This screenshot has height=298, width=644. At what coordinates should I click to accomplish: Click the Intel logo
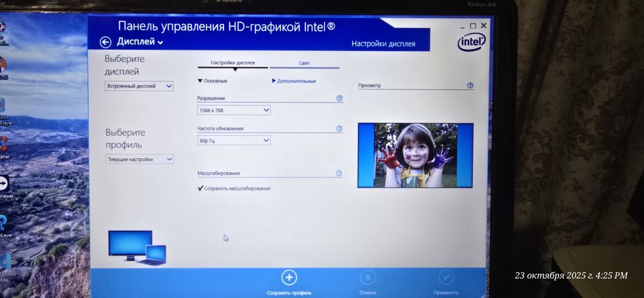point(471,42)
